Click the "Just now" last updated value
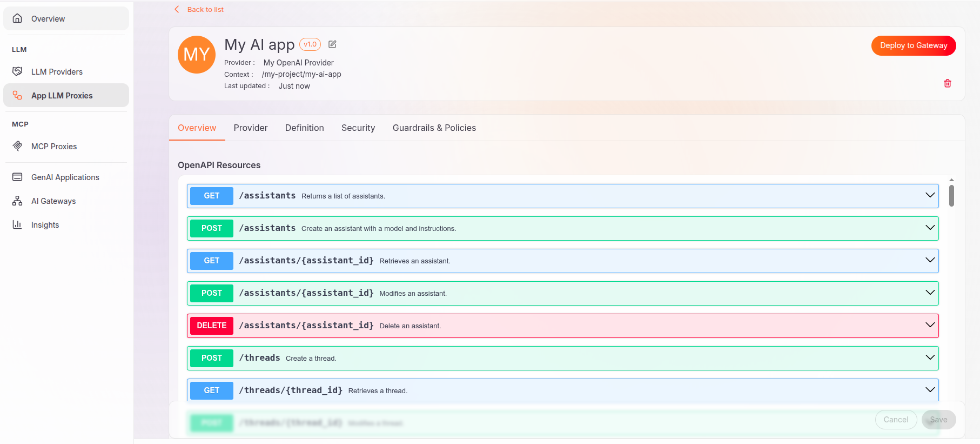980x444 pixels. pyautogui.click(x=294, y=86)
